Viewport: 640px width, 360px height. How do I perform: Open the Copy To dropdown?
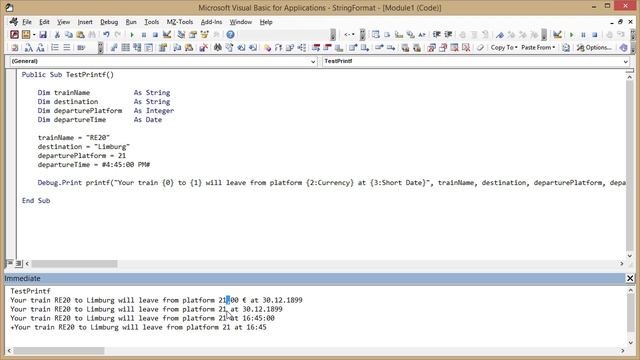(504, 48)
